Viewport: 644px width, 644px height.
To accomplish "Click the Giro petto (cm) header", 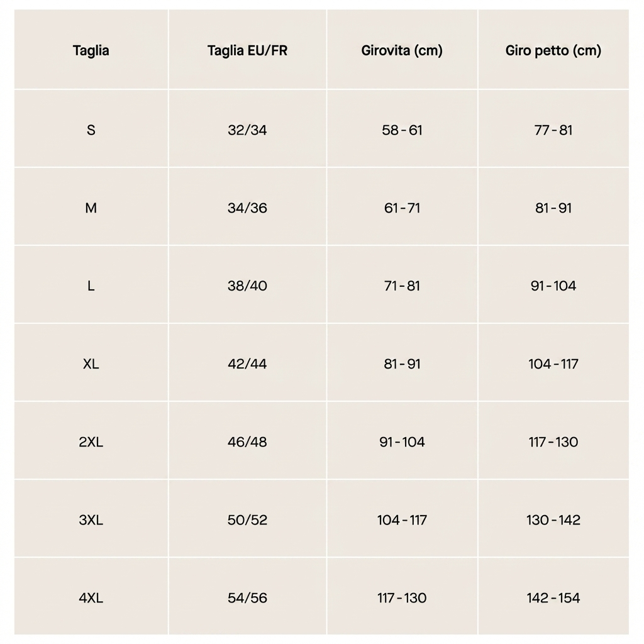I will (553, 50).
